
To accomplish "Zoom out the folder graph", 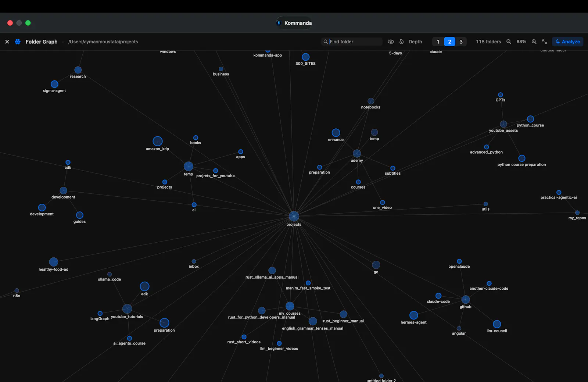I will pos(509,42).
